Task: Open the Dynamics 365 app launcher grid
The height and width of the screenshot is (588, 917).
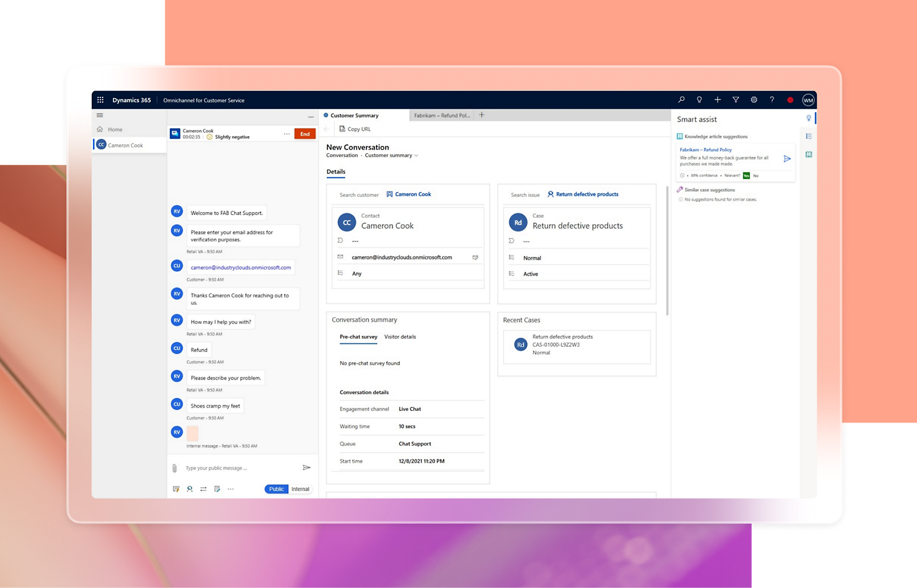Action: [100, 100]
